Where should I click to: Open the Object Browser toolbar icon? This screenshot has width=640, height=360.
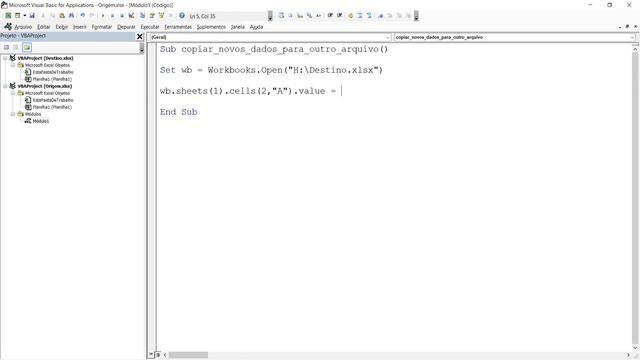[161, 16]
